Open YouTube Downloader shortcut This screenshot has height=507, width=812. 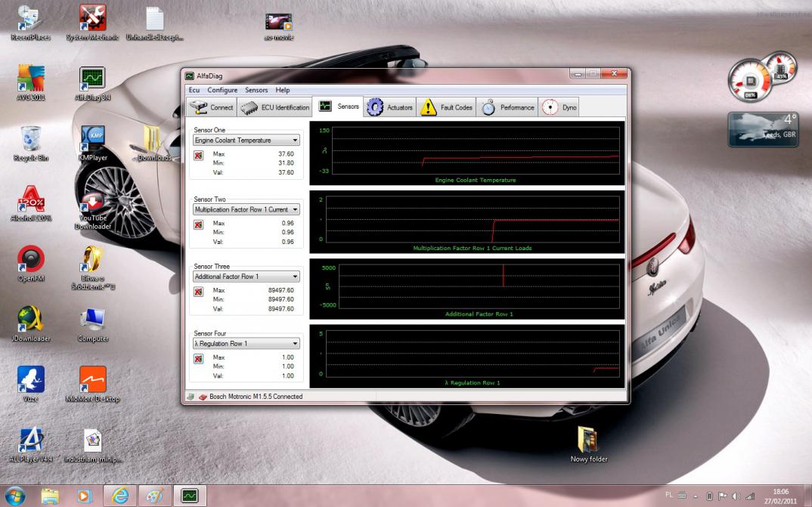coord(93,211)
